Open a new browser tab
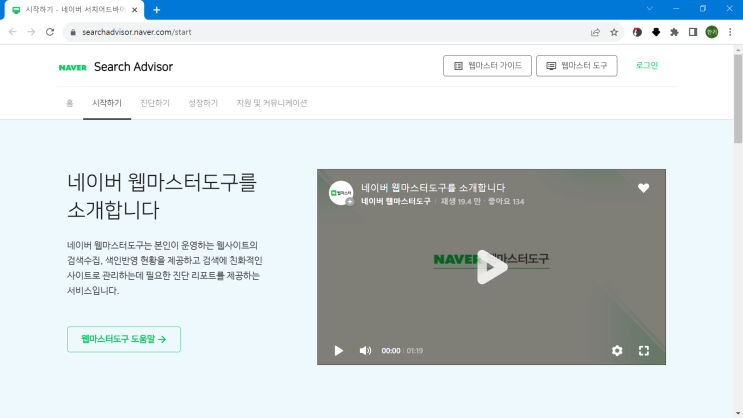Screen dimensions: 743x418 (156, 10)
